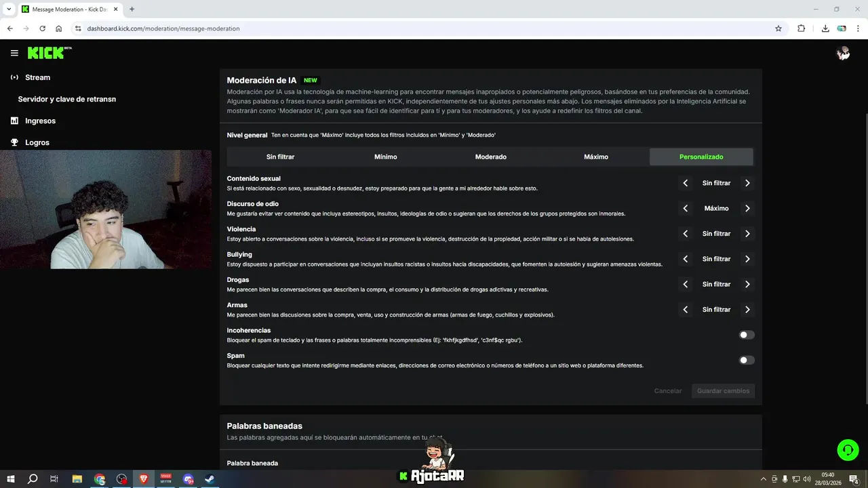Click the webcam overlay video
868x488 pixels.
click(x=106, y=209)
